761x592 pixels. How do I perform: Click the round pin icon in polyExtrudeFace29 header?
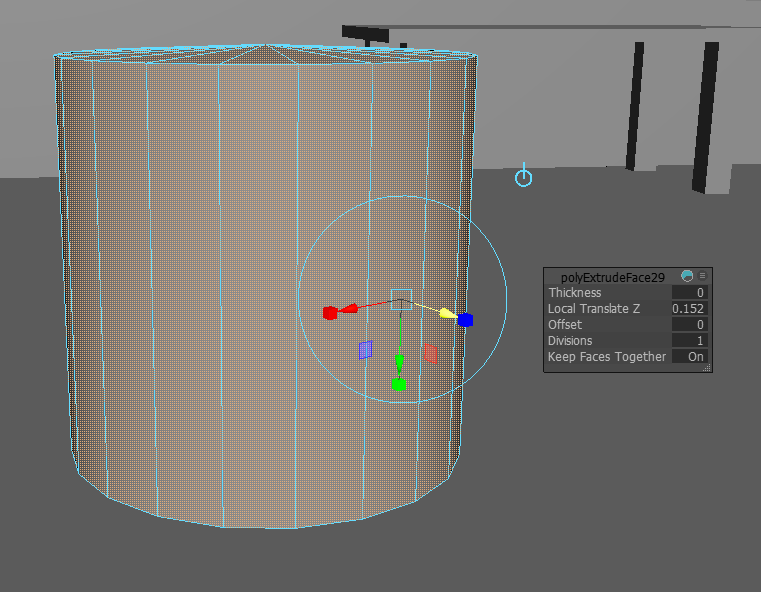(687, 276)
